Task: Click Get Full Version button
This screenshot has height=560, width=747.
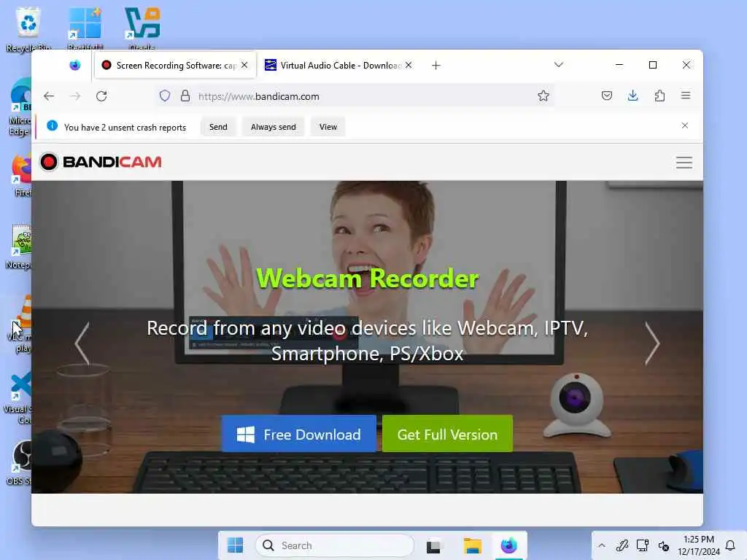Action: [447, 434]
